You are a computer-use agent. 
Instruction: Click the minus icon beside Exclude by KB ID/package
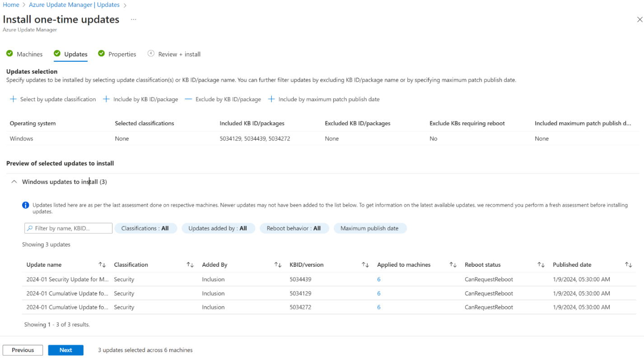pos(188,99)
